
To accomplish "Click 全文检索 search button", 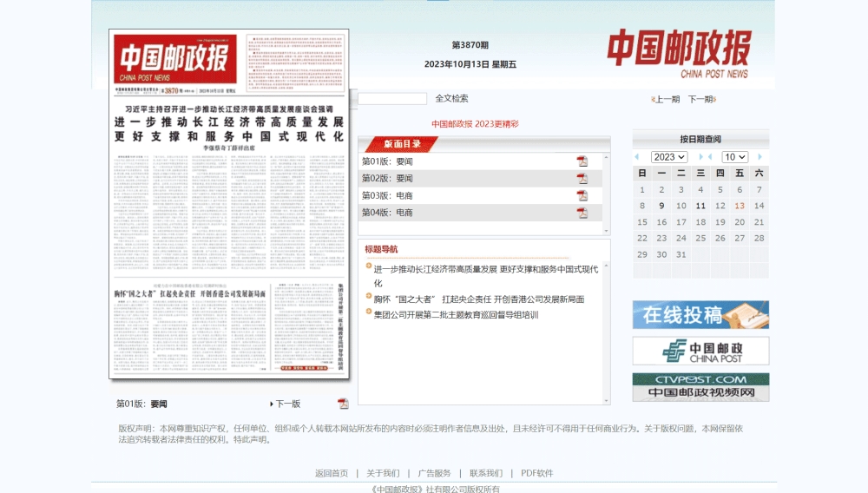I will (x=451, y=98).
